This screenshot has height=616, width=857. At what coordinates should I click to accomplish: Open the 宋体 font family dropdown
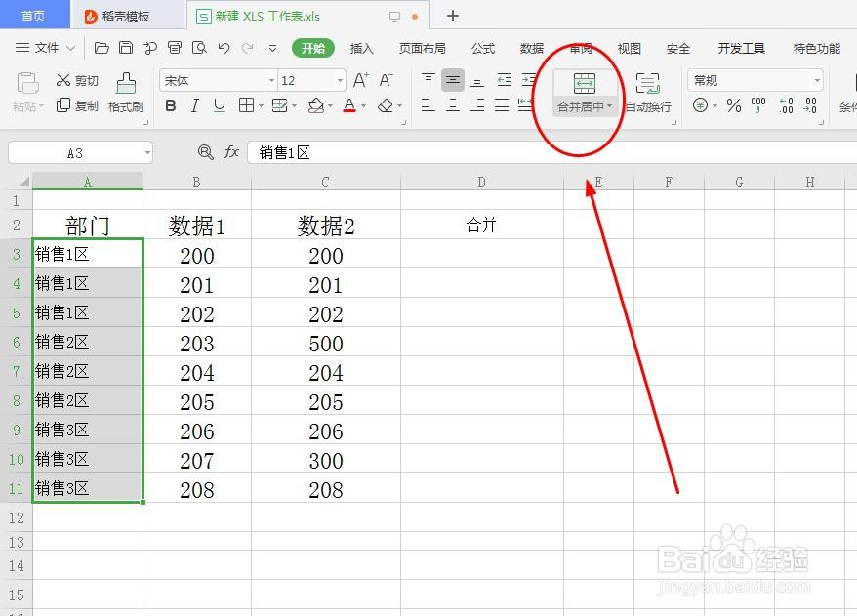[217, 80]
